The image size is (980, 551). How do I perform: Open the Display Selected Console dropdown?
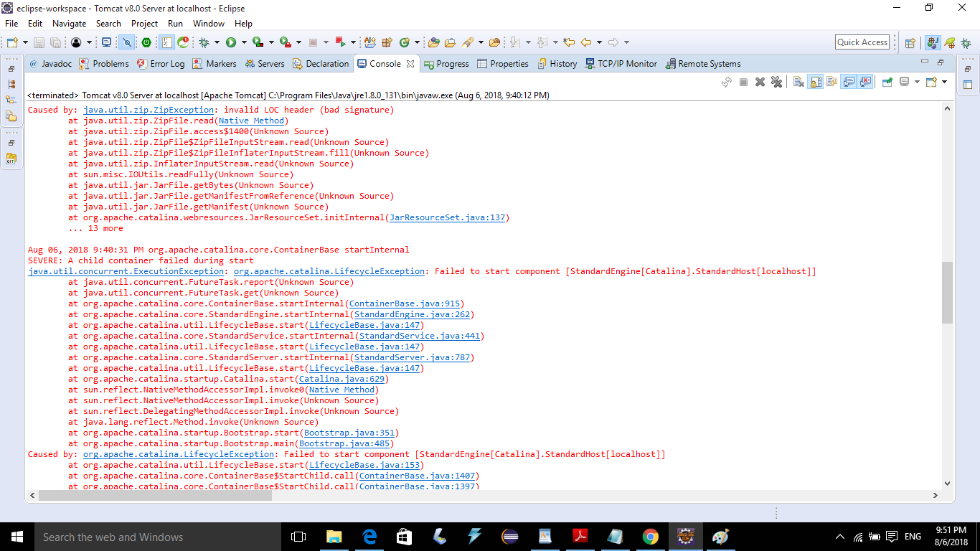tap(916, 81)
